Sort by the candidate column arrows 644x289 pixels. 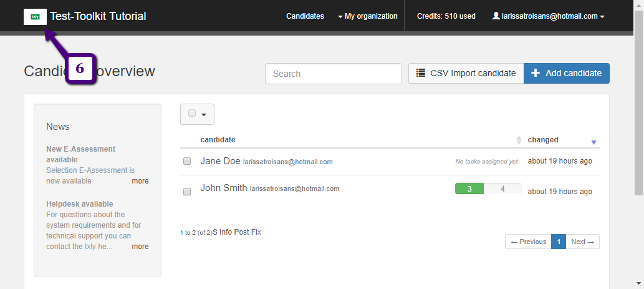(518, 140)
